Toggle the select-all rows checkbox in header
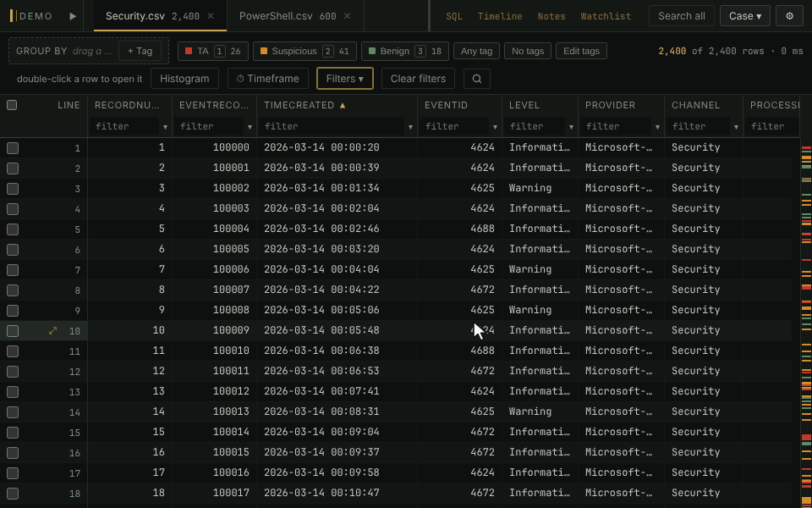The image size is (812, 508). point(12,105)
